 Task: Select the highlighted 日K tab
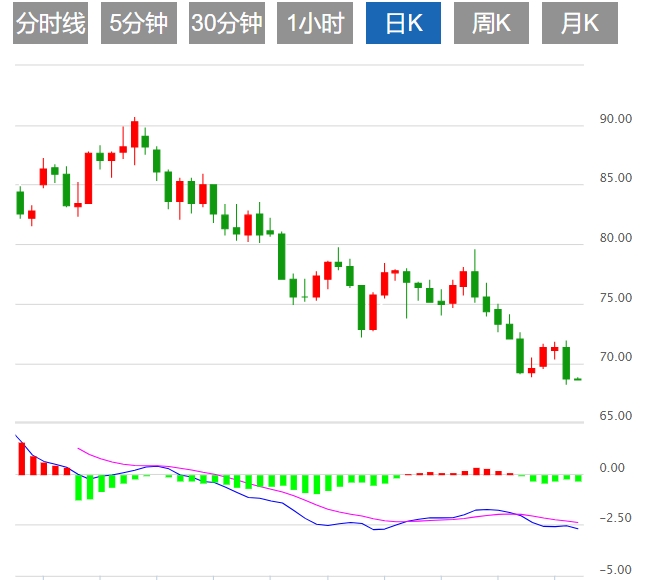point(403,24)
